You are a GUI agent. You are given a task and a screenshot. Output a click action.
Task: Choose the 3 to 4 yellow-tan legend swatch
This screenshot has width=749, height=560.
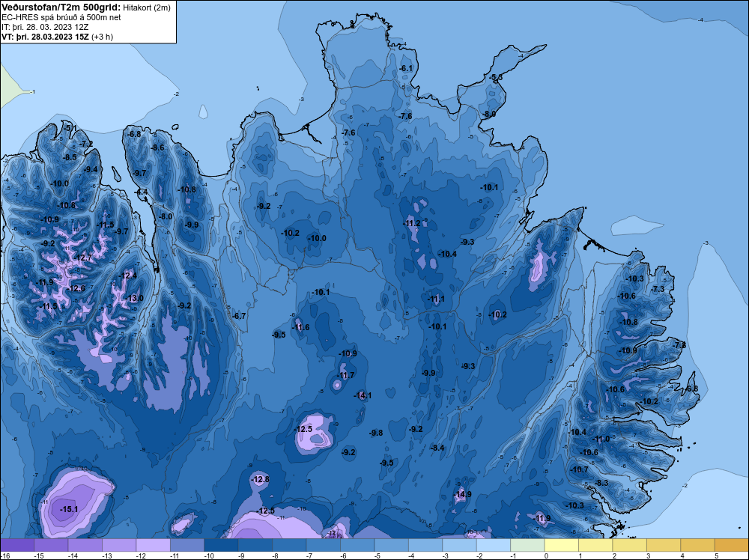(x=664, y=545)
